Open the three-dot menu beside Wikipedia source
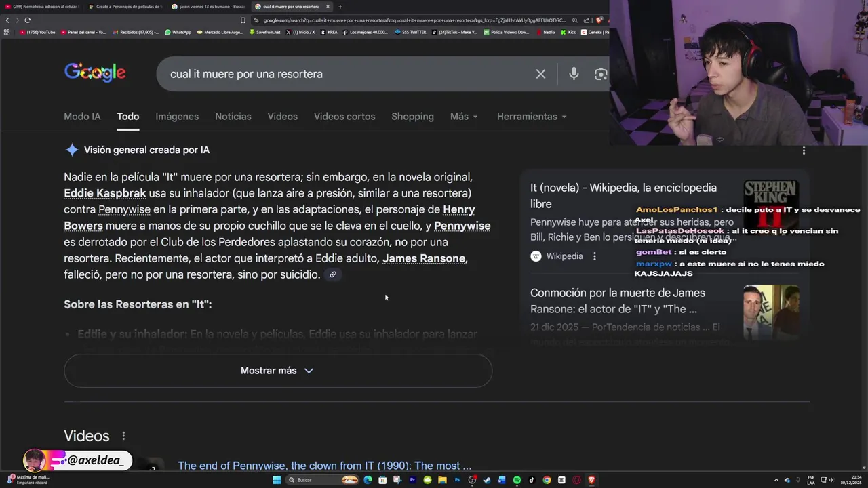 pyautogui.click(x=594, y=256)
